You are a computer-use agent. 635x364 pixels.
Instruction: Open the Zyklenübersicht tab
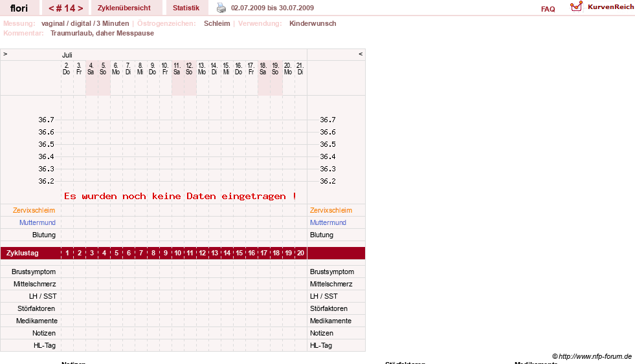[124, 8]
